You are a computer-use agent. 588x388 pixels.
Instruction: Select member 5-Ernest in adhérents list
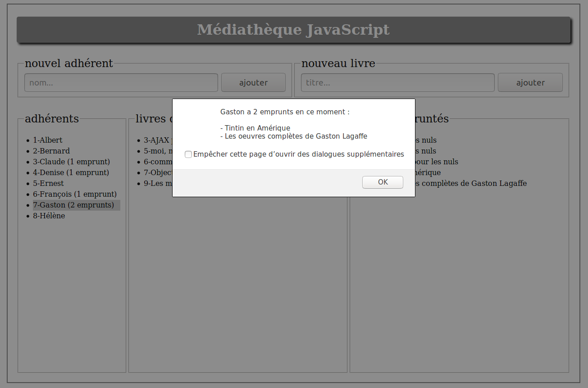click(x=48, y=183)
